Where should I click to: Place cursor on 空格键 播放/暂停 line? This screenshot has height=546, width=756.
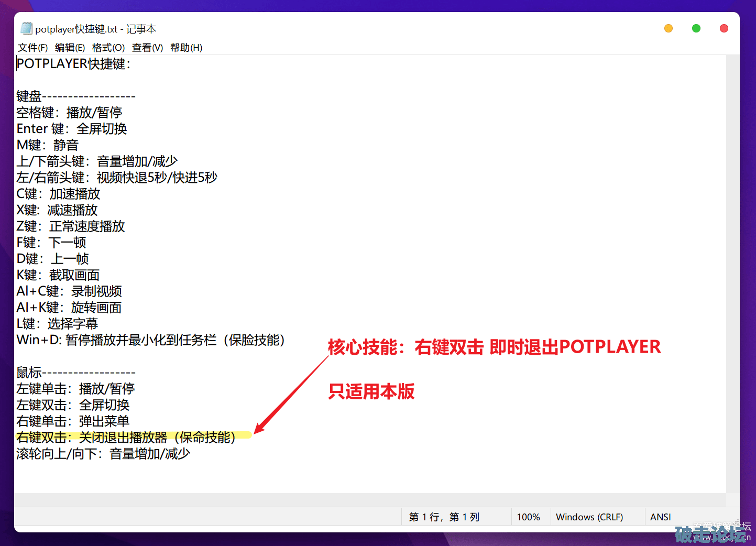pyautogui.click(x=69, y=113)
